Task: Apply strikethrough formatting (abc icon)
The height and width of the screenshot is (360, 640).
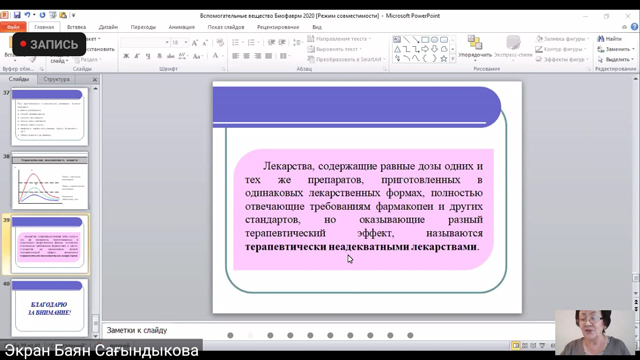Action: tap(171, 56)
